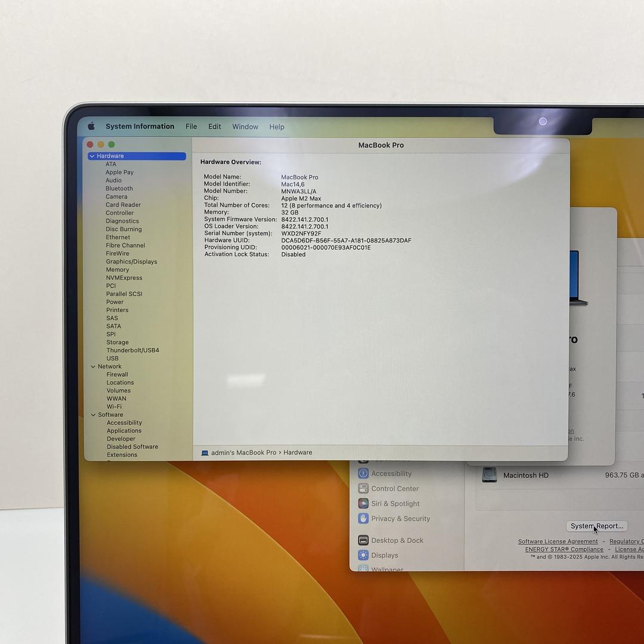Select FireWire in the sidebar
644x644 pixels.
[117, 253]
